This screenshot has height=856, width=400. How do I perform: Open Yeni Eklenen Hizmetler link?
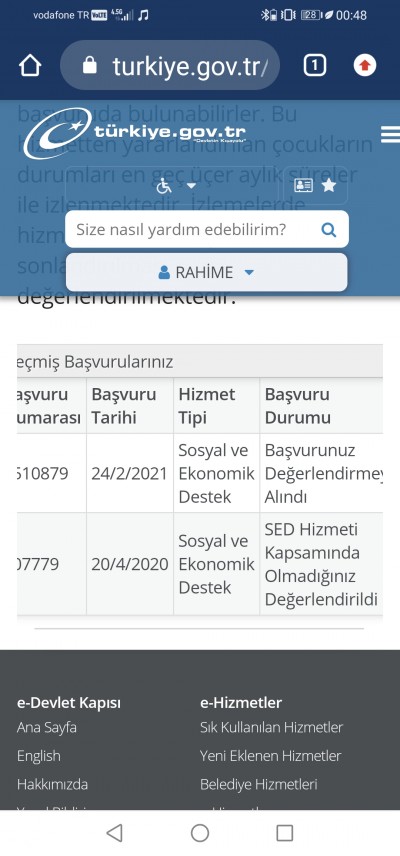pos(270,756)
